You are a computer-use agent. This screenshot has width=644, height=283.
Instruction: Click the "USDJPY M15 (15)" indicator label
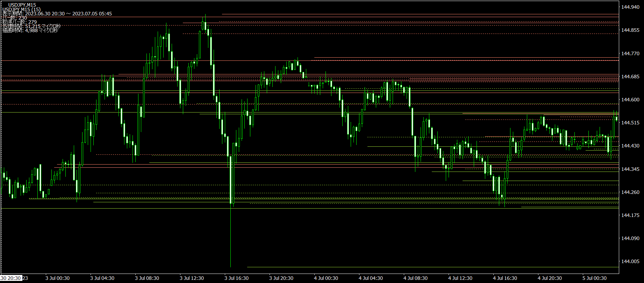pos(21,9)
